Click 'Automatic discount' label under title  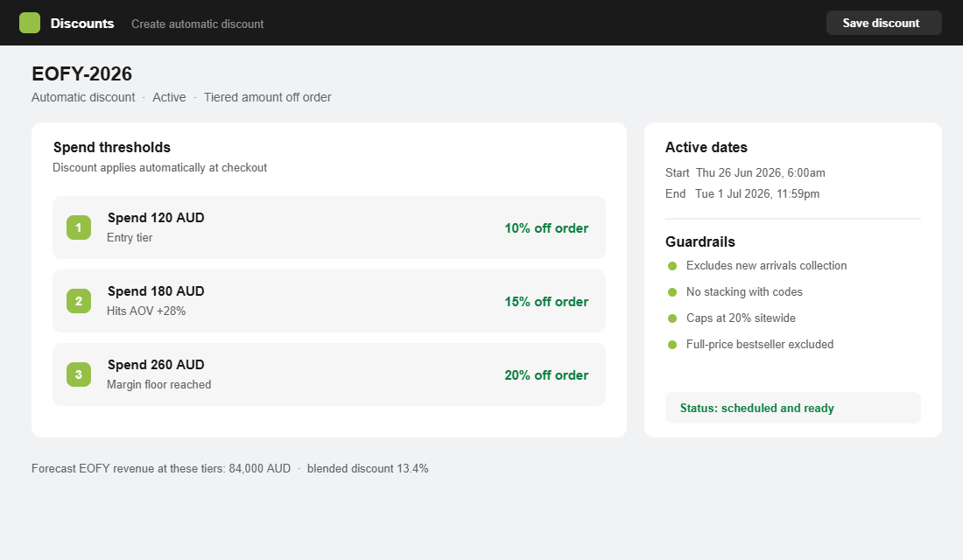pos(83,97)
